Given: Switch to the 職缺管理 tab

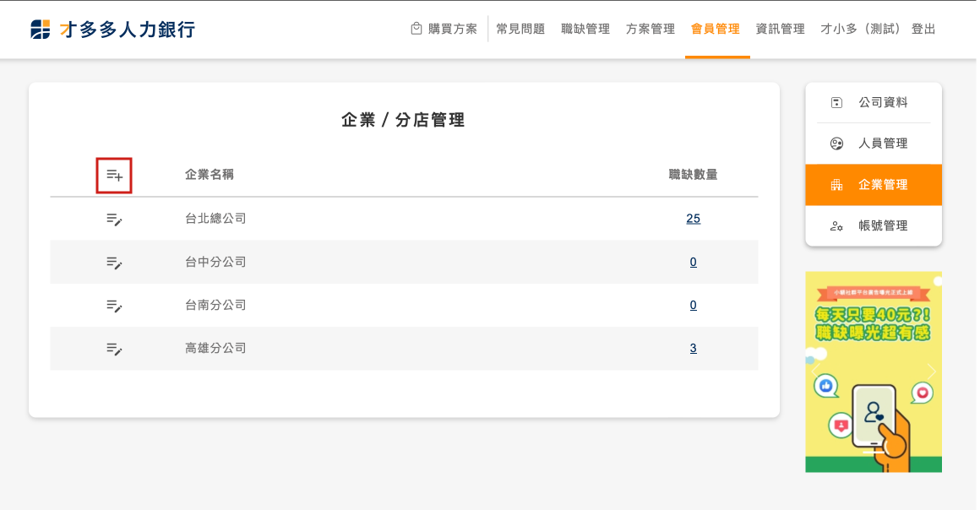Looking at the screenshot, I should pyautogui.click(x=585, y=29).
